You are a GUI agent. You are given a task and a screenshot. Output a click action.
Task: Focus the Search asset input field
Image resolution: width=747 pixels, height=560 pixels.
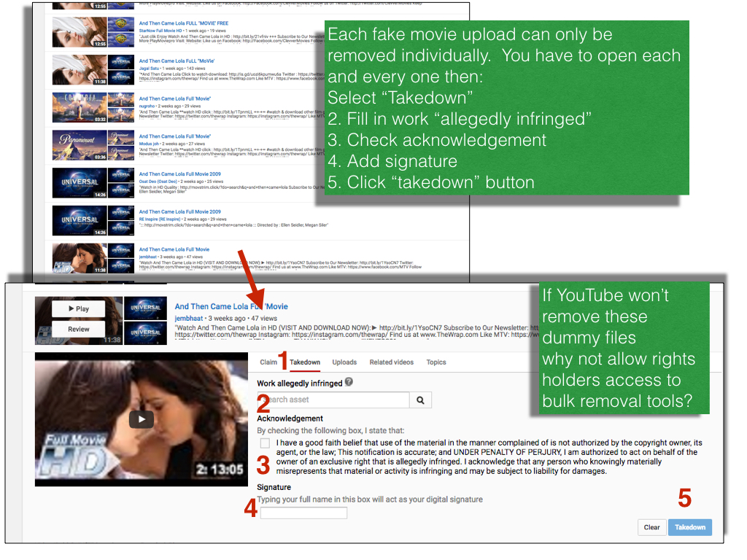coord(333,400)
